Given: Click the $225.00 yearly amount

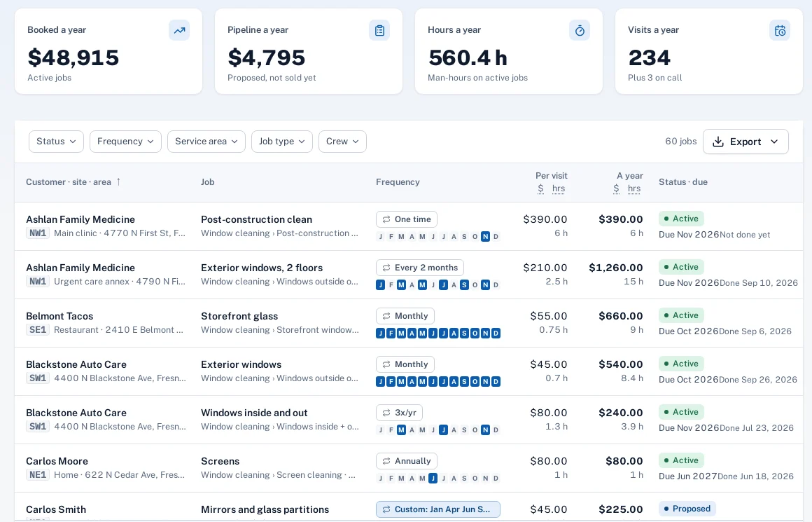Looking at the screenshot, I should 620,509.
